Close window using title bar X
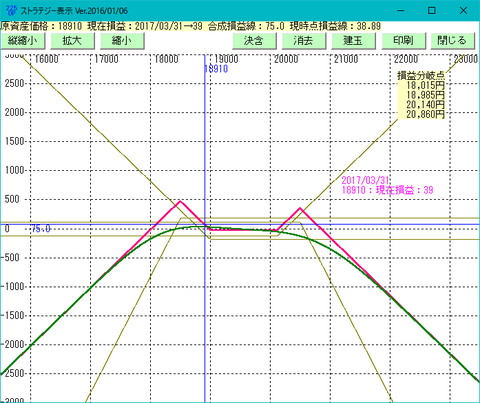The image size is (480, 403). tap(463, 10)
